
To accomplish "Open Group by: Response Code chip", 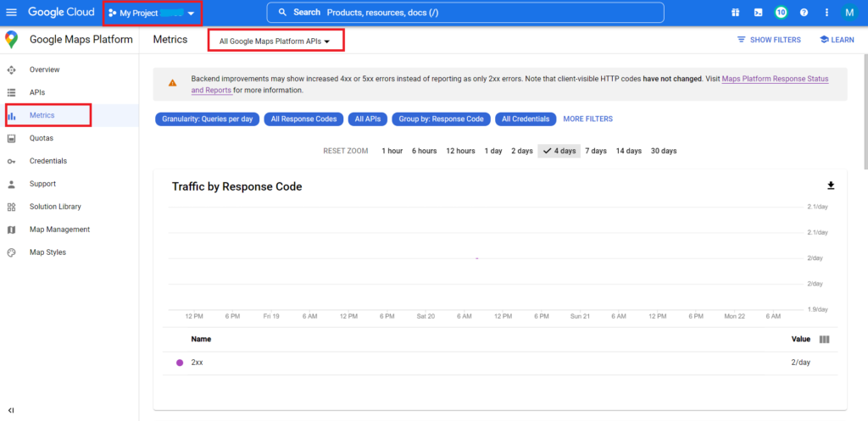I will [x=441, y=119].
